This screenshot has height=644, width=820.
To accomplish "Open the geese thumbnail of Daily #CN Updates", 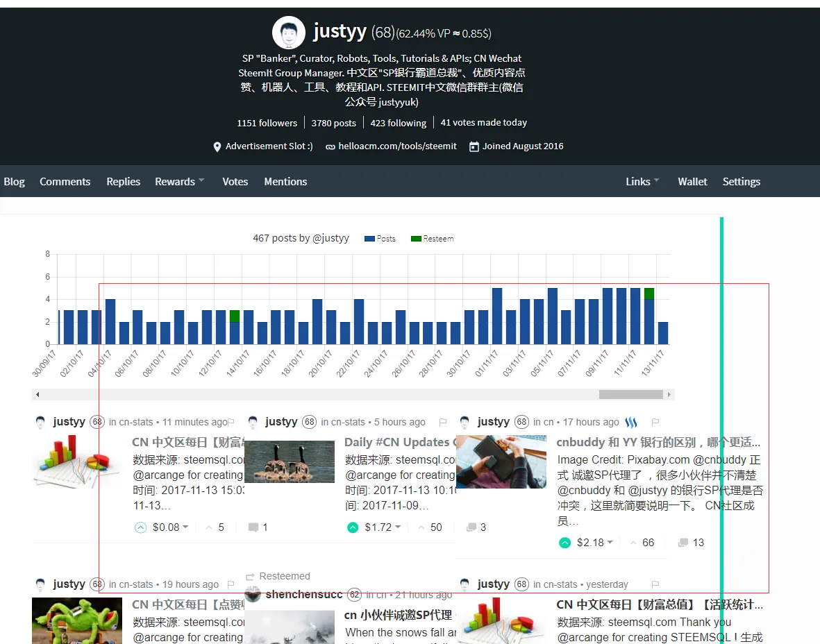I will (x=290, y=461).
